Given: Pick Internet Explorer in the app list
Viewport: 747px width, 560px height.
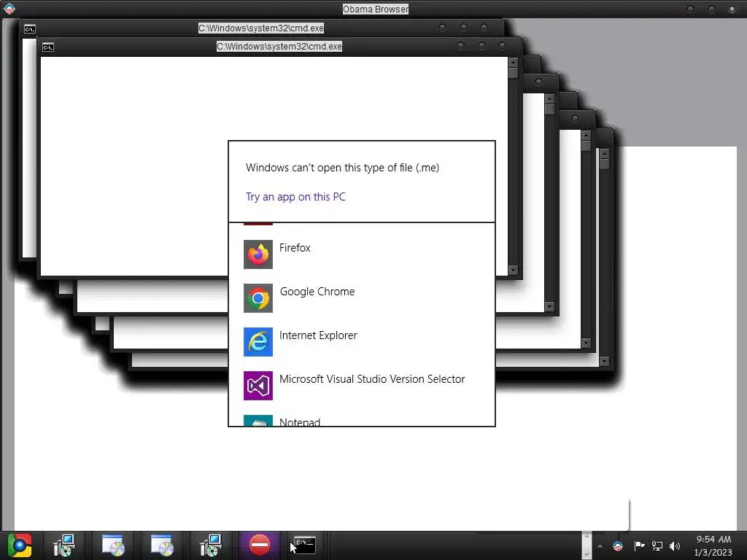Looking at the screenshot, I should click(362, 342).
